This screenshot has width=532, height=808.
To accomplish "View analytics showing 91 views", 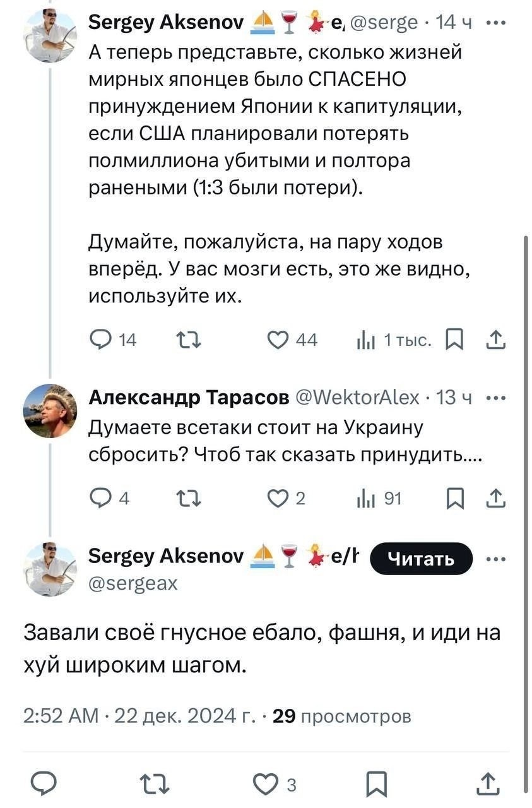I will tap(365, 499).
